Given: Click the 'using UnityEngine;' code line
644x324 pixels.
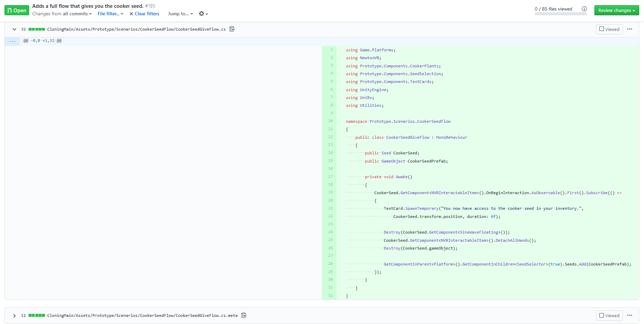Looking at the screenshot, I should 367,90.
